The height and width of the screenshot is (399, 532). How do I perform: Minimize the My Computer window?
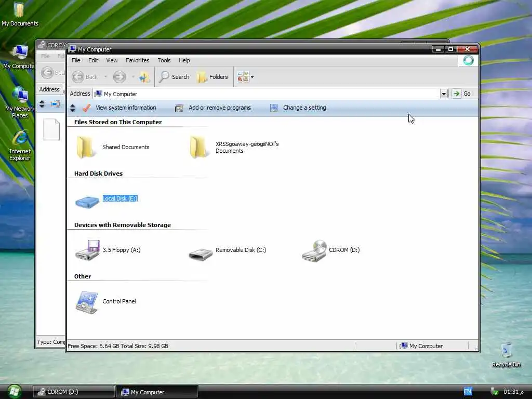click(438, 49)
